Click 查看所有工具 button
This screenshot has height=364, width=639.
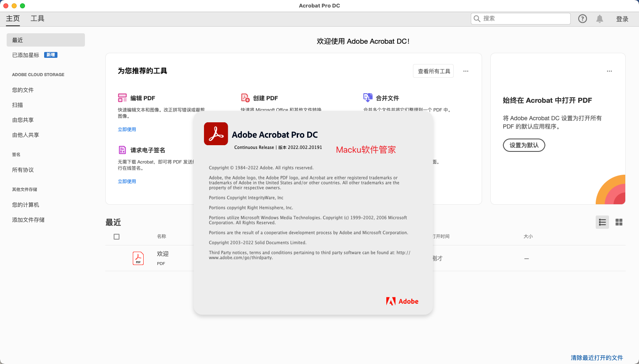point(434,71)
